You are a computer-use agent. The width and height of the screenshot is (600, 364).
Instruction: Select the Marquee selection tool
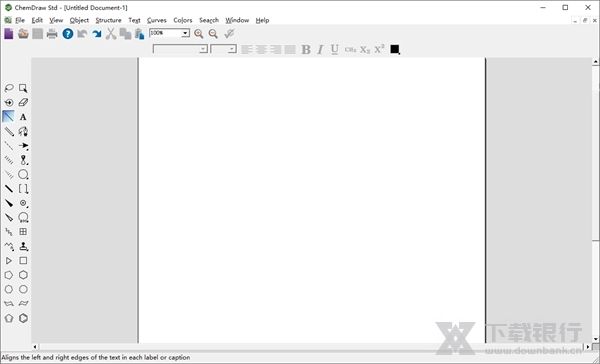pos(23,88)
